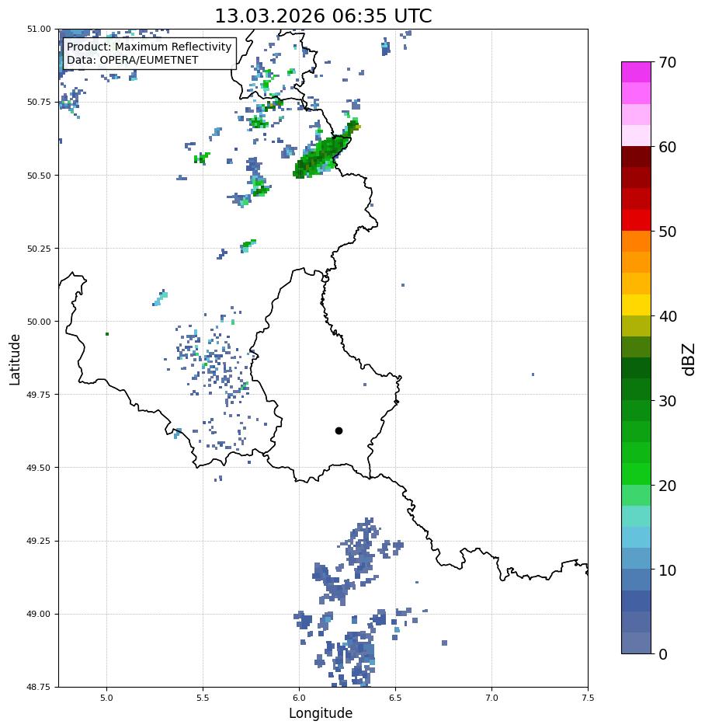The height and width of the screenshot is (728, 705).
Task: Click the latitude tick label '48.75'
Action: pyautogui.click(x=39, y=687)
